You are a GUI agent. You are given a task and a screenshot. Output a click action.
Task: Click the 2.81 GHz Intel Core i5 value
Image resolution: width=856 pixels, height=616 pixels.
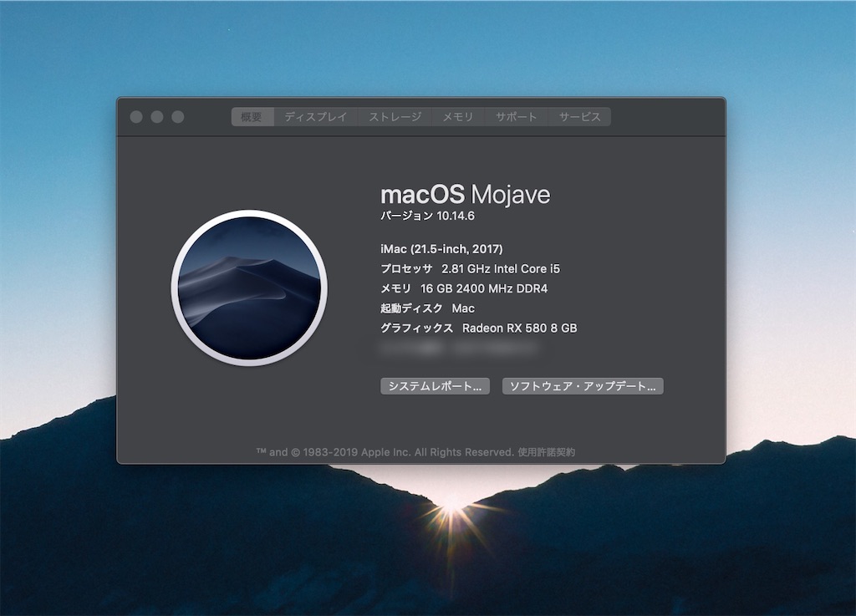501,269
